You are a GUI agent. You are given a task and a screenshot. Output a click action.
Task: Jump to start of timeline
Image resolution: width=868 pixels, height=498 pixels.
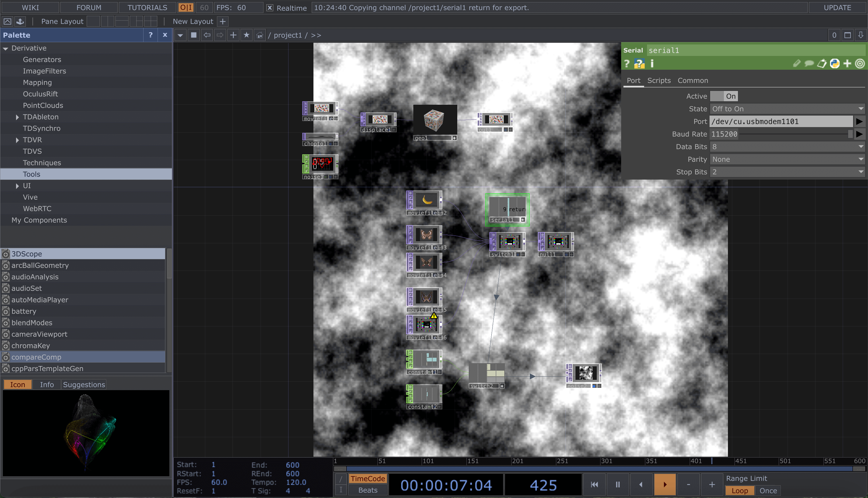point(594,484)
